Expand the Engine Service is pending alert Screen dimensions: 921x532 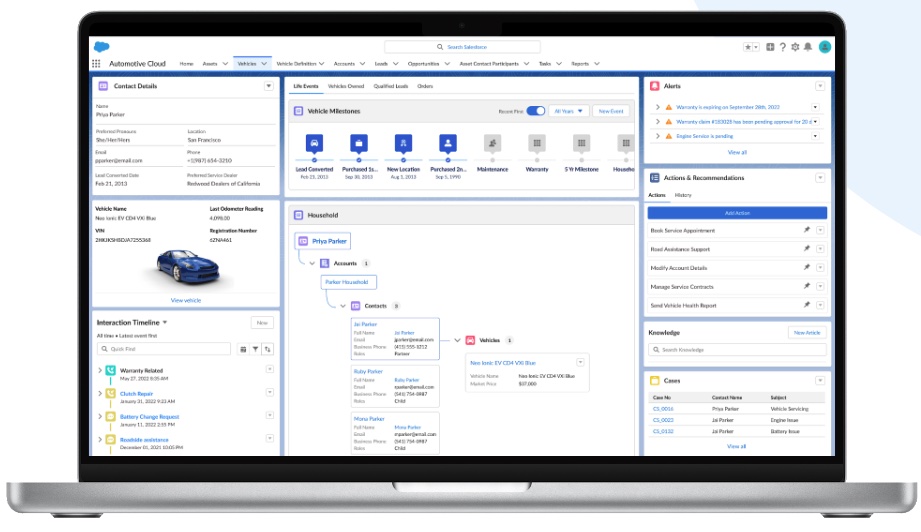657,135
